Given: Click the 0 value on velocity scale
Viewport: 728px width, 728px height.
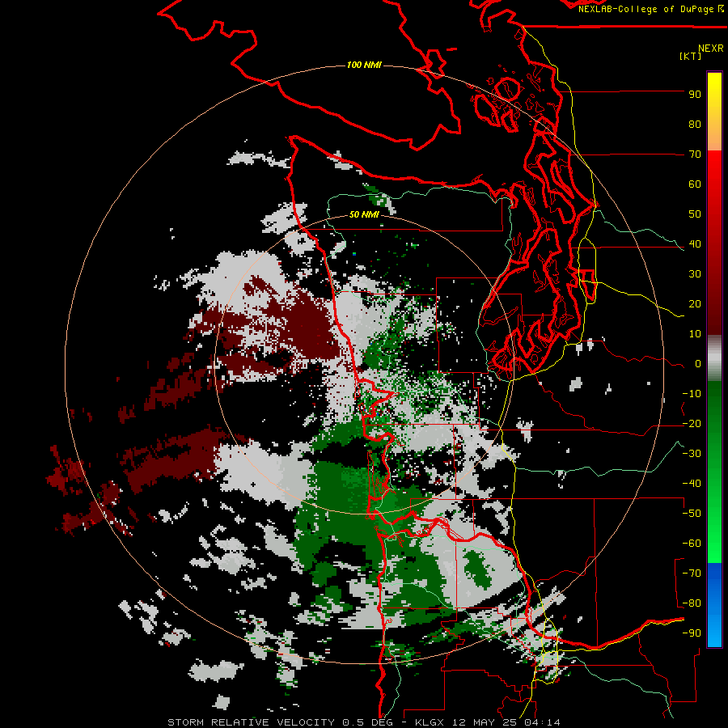Looking at the screenshot, I should click(x=698, y=364).
